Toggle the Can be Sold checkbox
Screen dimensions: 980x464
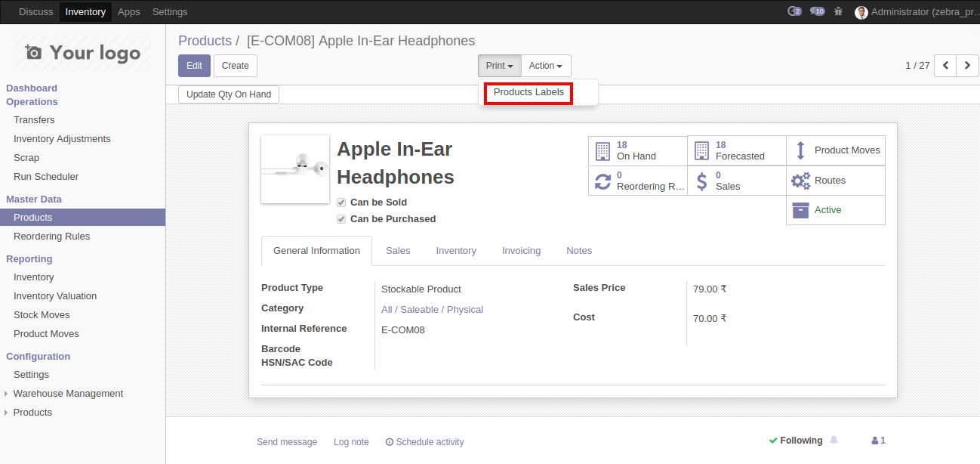341,203
